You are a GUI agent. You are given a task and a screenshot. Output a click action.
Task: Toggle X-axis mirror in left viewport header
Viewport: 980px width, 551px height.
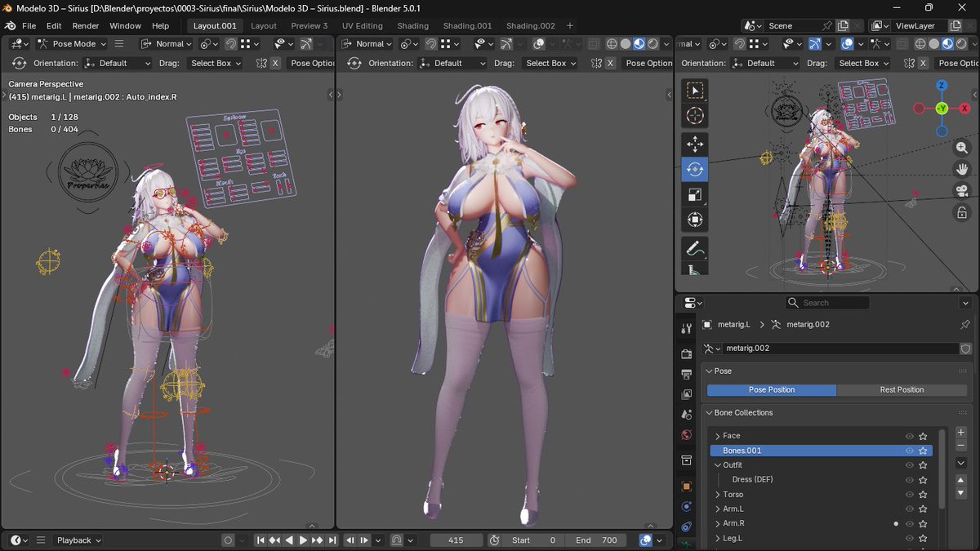pos(275,63)
